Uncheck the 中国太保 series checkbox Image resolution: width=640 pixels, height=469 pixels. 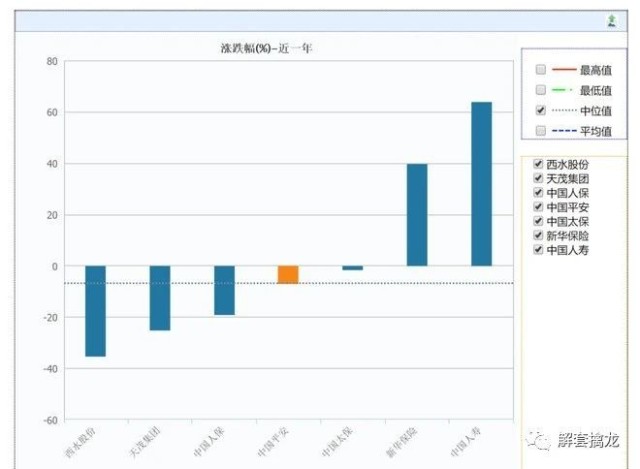pos(538,221)
